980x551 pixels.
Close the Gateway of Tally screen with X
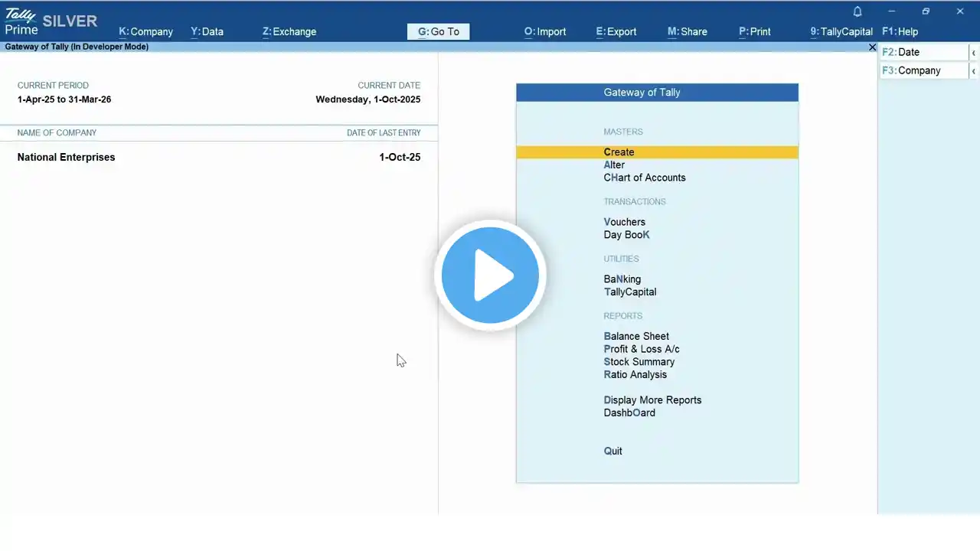pyautogui.click(x=872, y=47)
